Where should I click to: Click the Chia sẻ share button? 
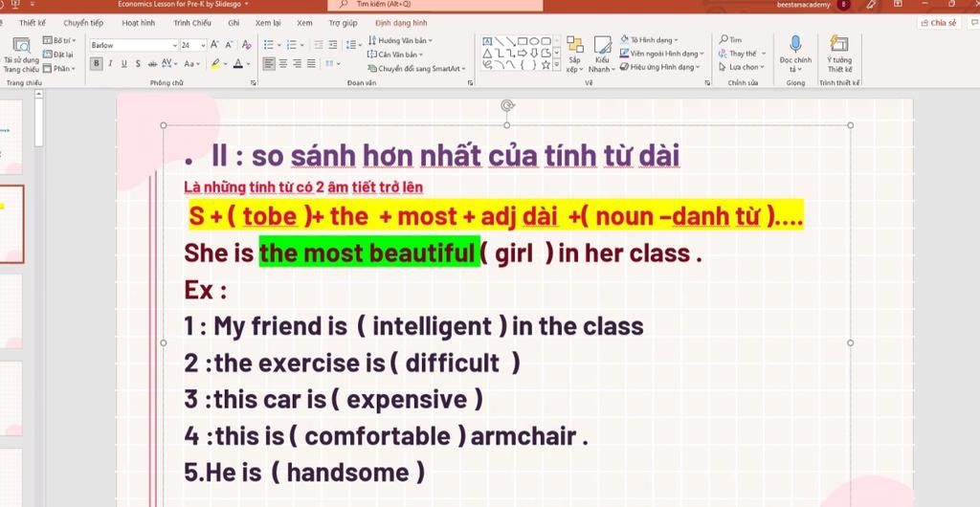click(x=939, y=22)
